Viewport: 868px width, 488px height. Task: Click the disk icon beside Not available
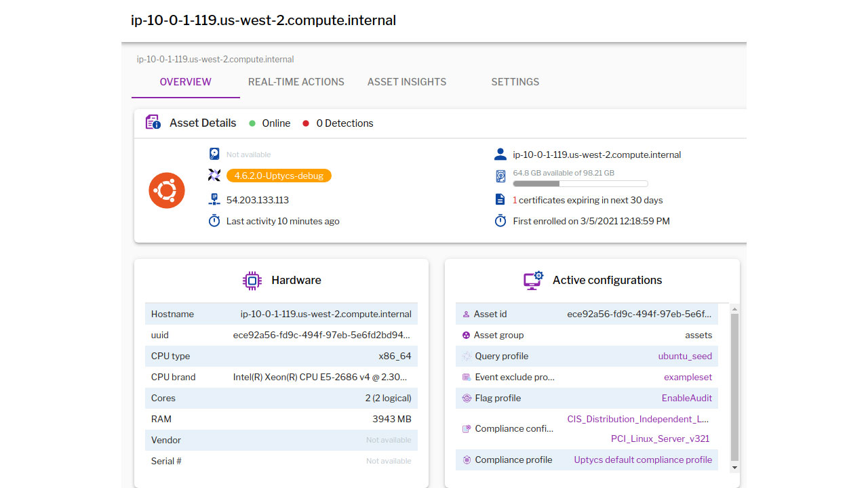point(214,154)
